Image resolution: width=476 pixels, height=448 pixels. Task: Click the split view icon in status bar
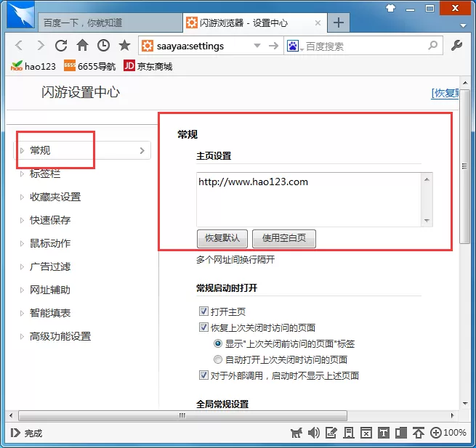point(401,433)
